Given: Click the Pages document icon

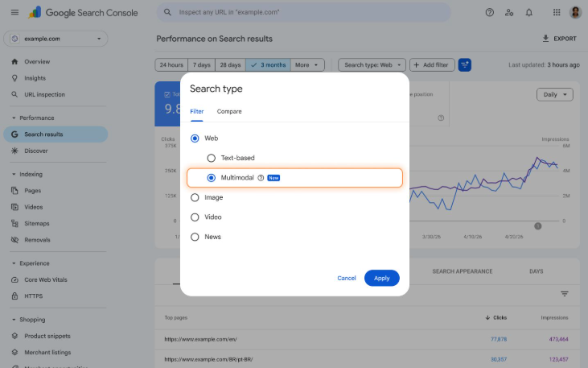Looking at the screenshot, I should point(14,190).
